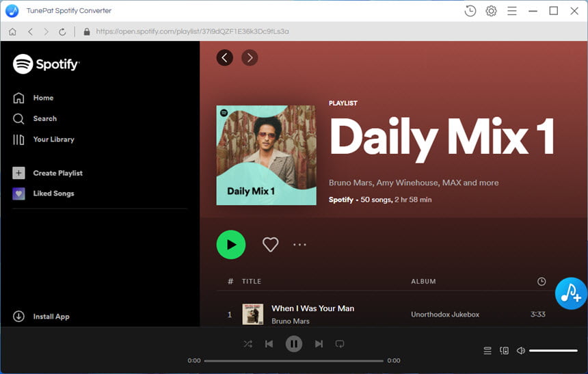The image size is (588, 374).
Task: Open connect to a device
Action: [x=504, y=351]
